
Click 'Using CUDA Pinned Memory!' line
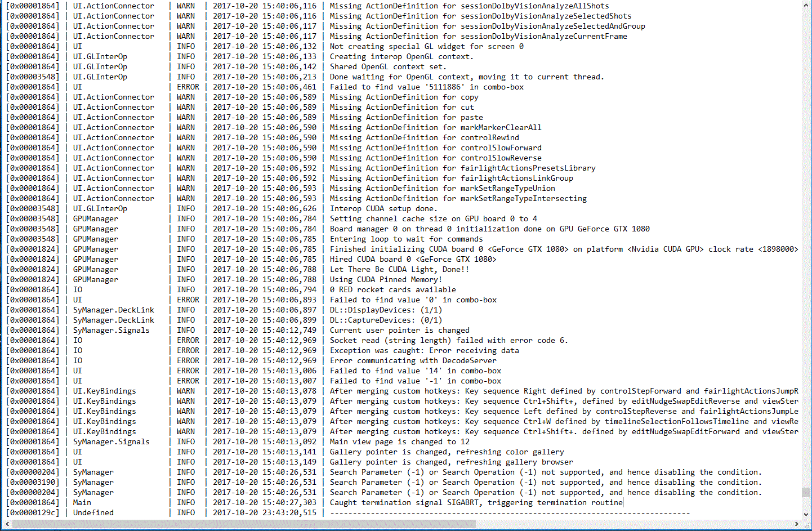386,279
